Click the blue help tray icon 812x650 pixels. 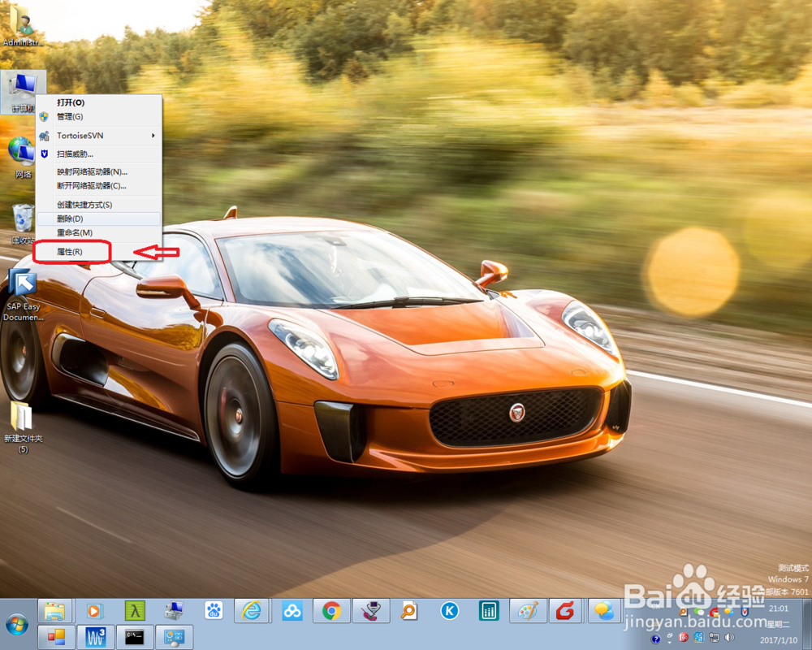pos(656,639)
